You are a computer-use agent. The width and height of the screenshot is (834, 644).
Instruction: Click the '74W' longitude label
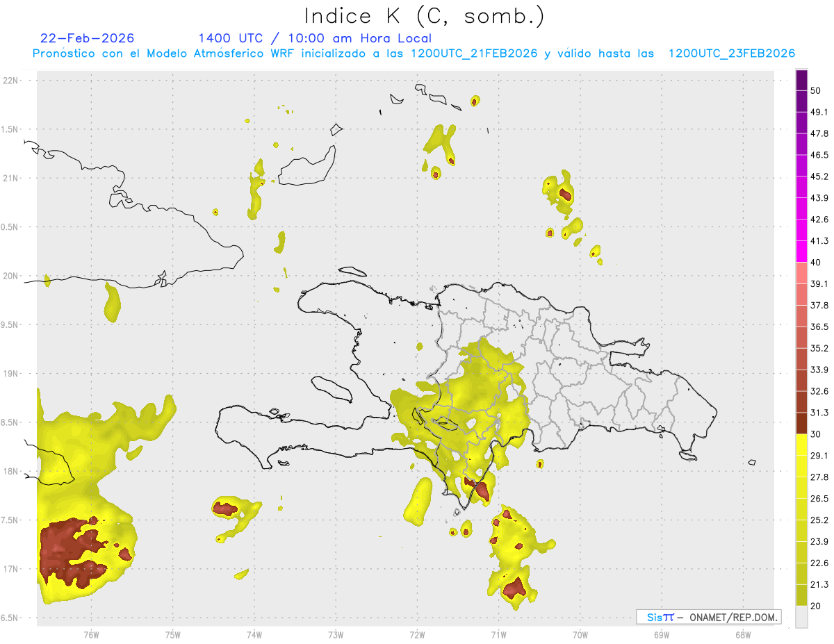pyautogui.click(x=254, y=635)
